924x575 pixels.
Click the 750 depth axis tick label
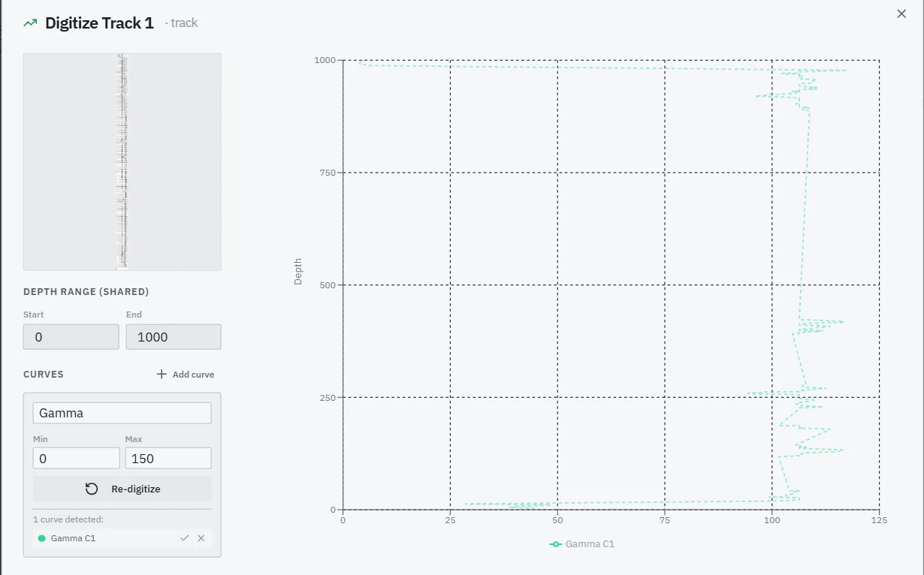pos(327,173)
